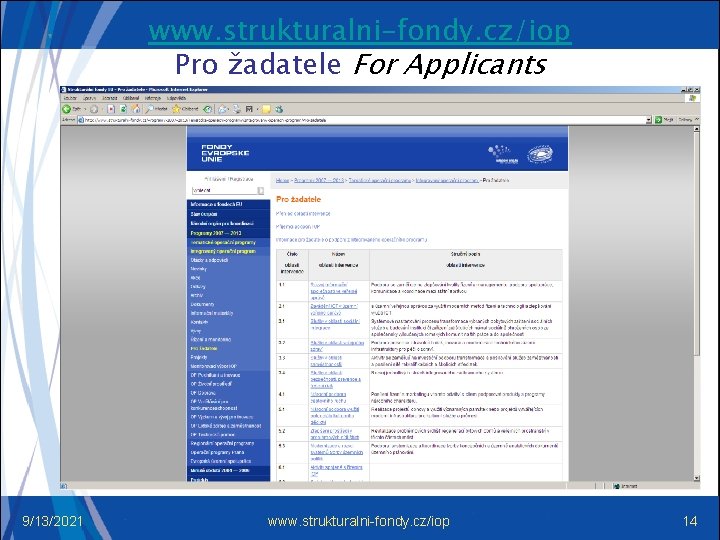Open the Nápověda menu

tap(176, 98)
